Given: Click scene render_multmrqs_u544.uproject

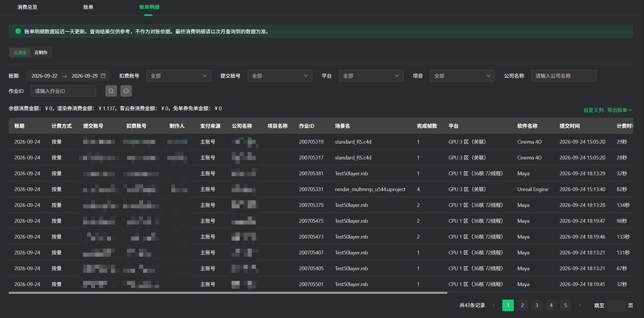Looking at the screenshot, I should (370, 189).
